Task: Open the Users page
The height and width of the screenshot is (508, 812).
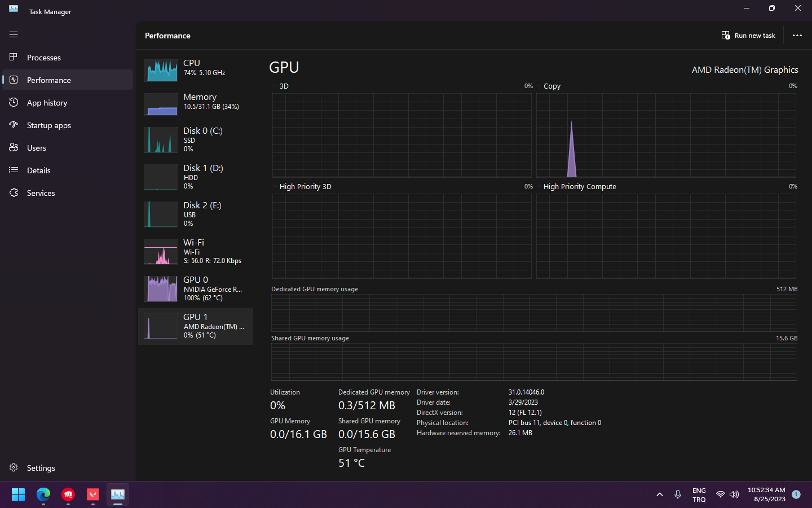Action: (x=68, y=148)
